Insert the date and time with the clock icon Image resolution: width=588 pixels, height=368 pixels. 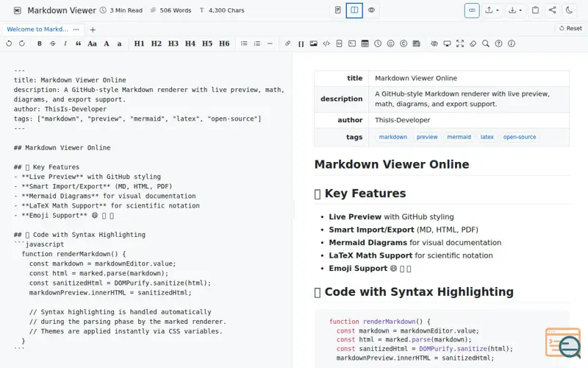pyautogui.click(x=378, y=43)
